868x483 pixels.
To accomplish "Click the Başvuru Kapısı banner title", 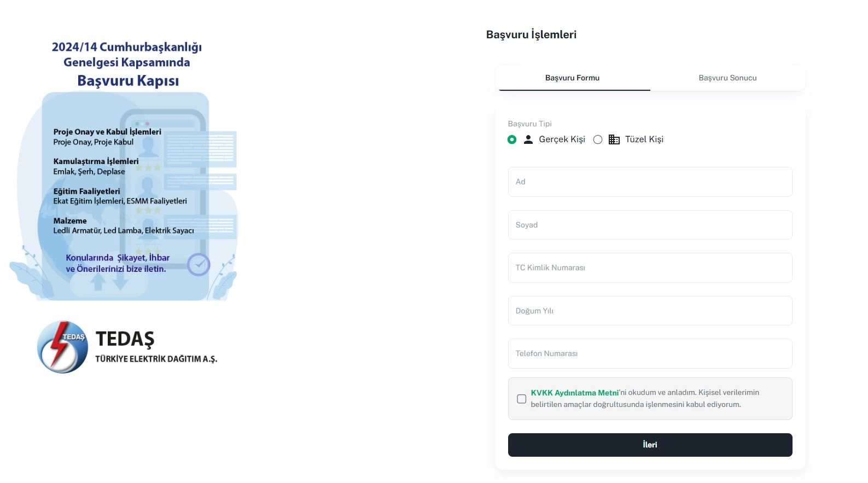I will [128, 81].
